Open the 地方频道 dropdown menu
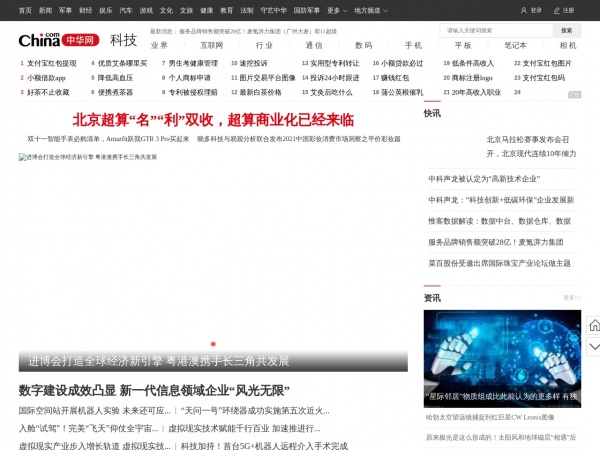600x450 pixels. (x=371, y=9)
